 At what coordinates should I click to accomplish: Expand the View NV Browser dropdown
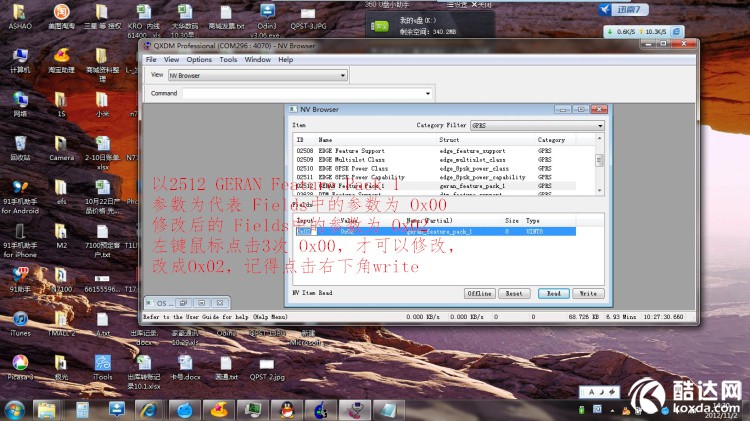coord(342,76)
